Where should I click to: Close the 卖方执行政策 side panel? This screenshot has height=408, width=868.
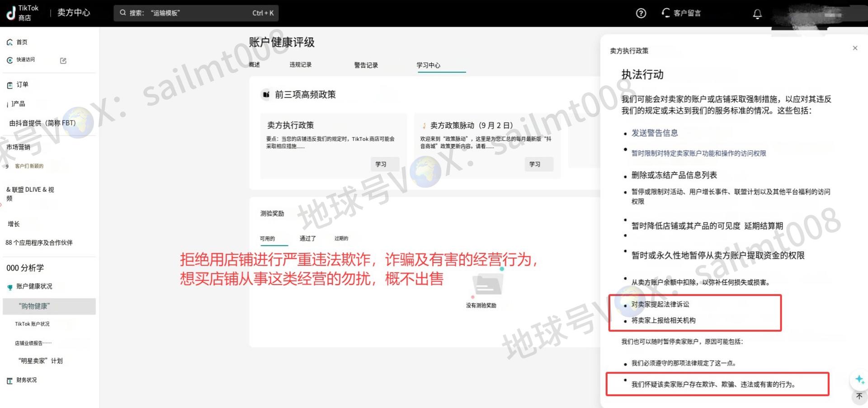[x=855, y=48]
